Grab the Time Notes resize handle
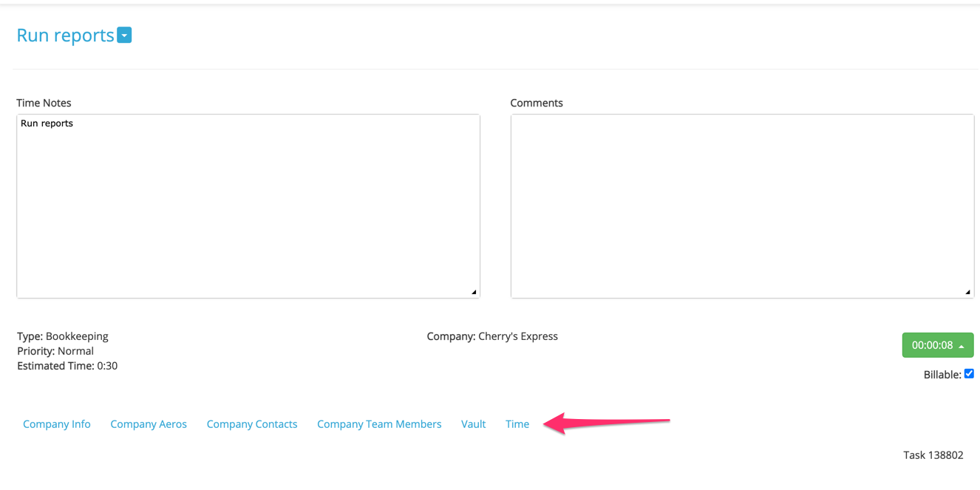Image resolution: width=980 pixels, height=490 pixels. coord(474,292)
